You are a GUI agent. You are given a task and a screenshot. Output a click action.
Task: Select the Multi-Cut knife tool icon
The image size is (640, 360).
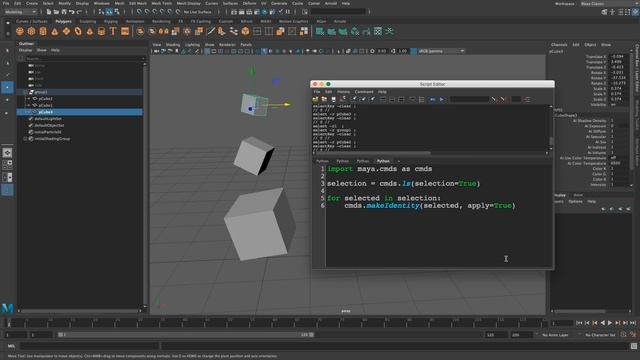(x=211, y=31)
